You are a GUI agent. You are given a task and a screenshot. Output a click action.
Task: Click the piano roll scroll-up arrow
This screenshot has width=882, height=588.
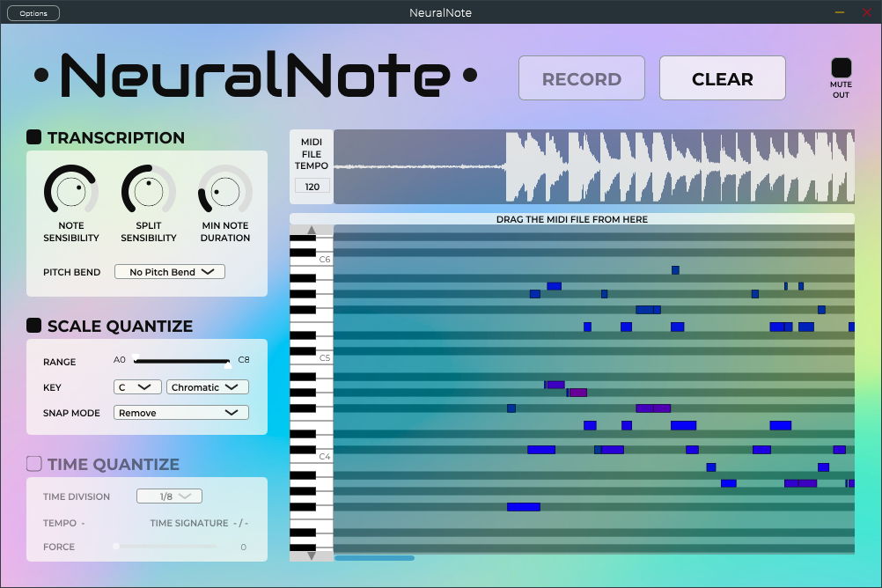click(311, 230)
